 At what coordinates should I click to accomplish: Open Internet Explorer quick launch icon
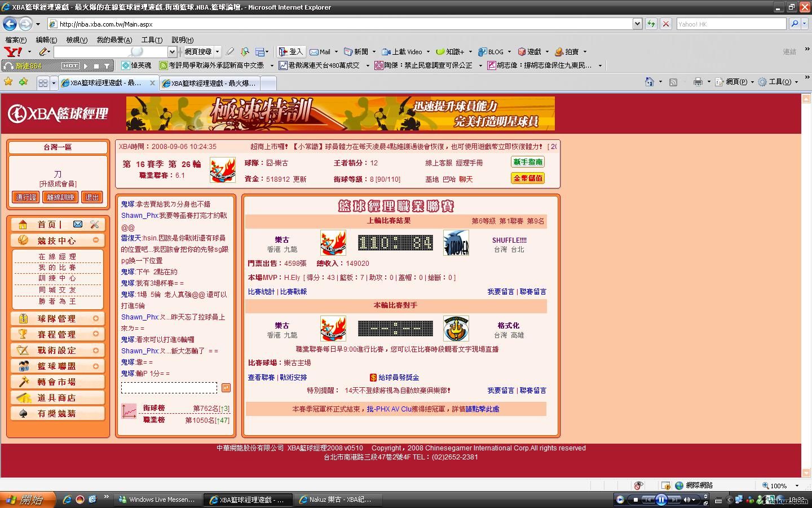67,500
